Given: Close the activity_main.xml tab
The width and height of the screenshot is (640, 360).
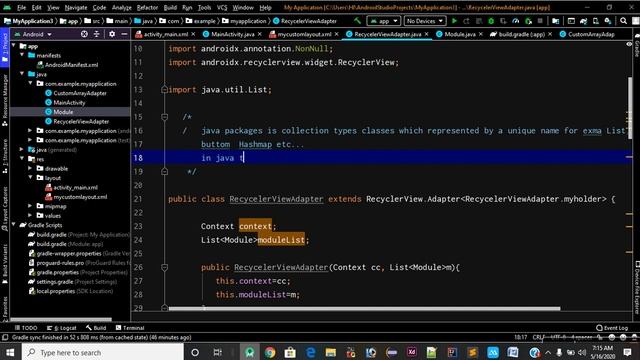Looking at the screenshot, I should pos(193,34).
